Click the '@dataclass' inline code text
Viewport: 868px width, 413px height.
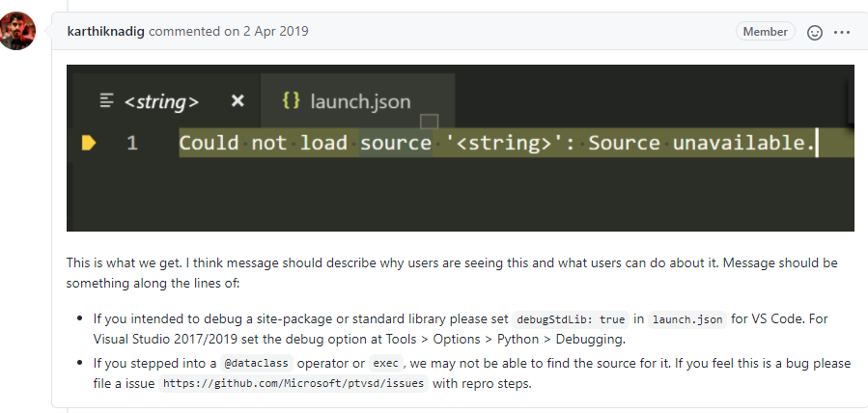pyautogui.click(x=256, y=364)
